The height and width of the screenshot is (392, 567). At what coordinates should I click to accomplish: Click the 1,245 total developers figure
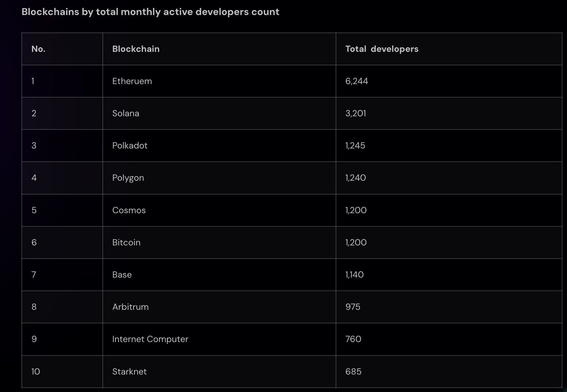click(x=355, y=146)
